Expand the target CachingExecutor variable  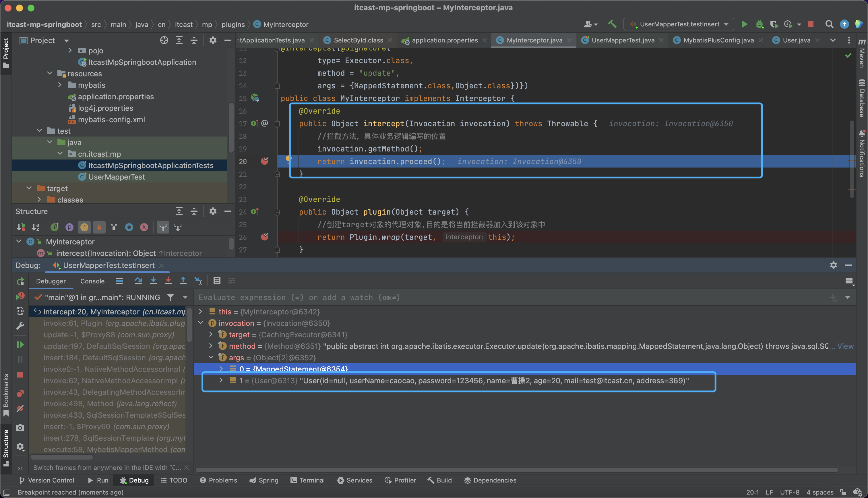(x=211, y=334)
